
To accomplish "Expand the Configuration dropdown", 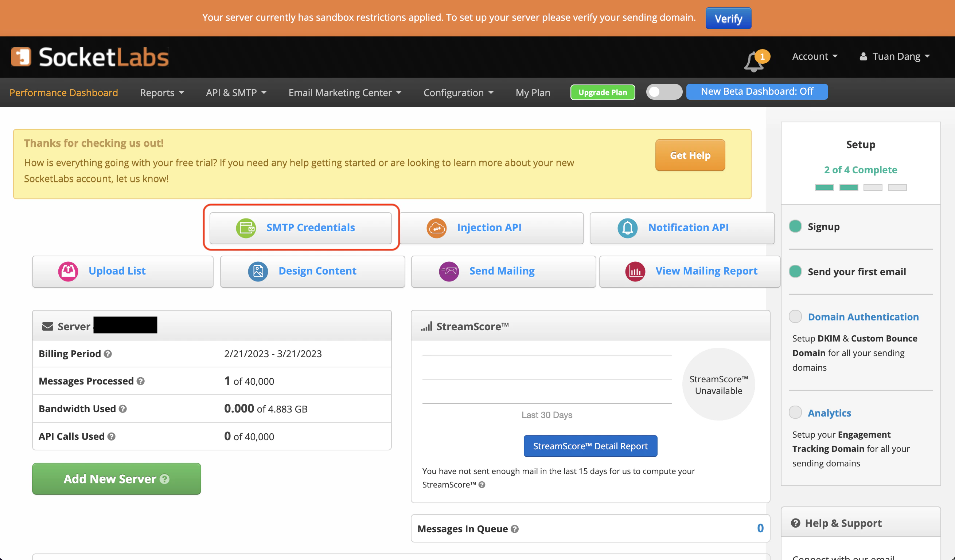I will (458, 92).
